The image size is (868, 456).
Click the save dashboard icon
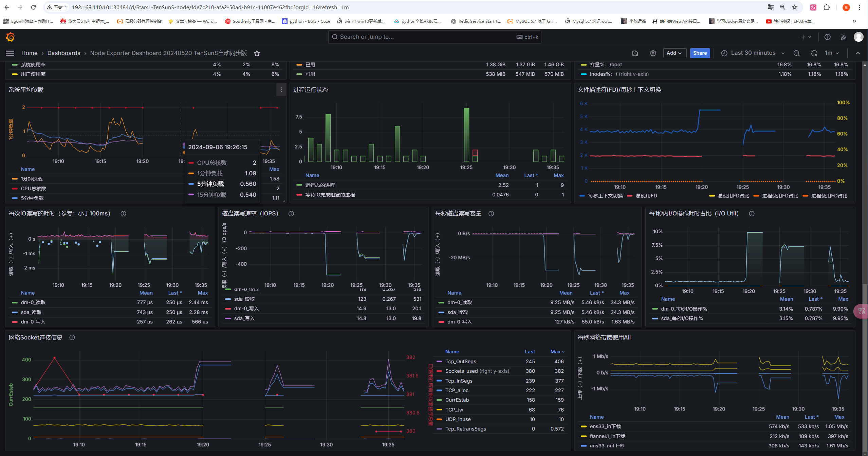635,53
